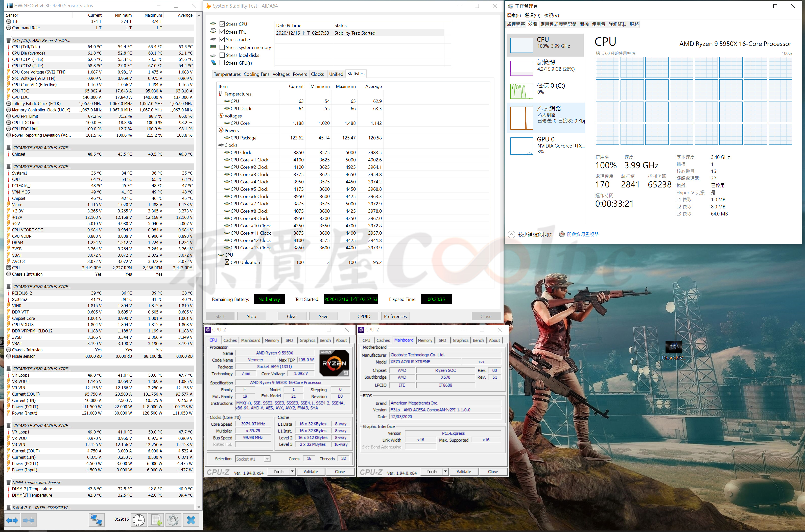Screen dimensions: 805x532
Task: Select GPU 0 graph thumbnail
Action: point(521,146)
